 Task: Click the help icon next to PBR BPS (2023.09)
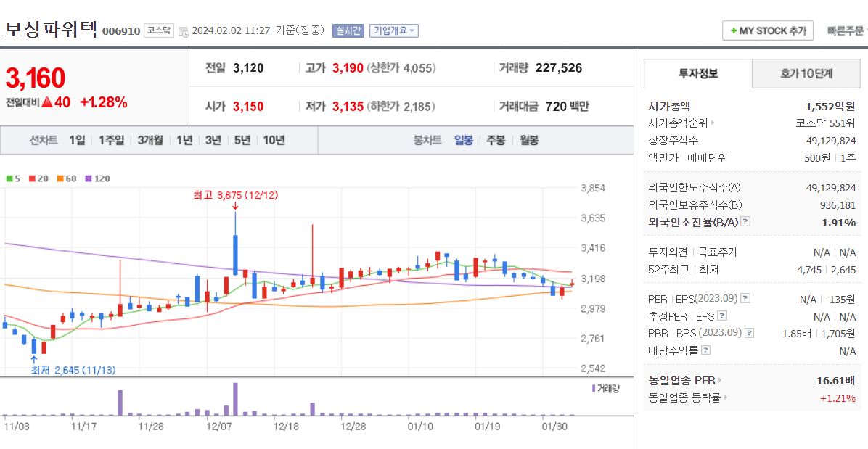coord(750,334)
